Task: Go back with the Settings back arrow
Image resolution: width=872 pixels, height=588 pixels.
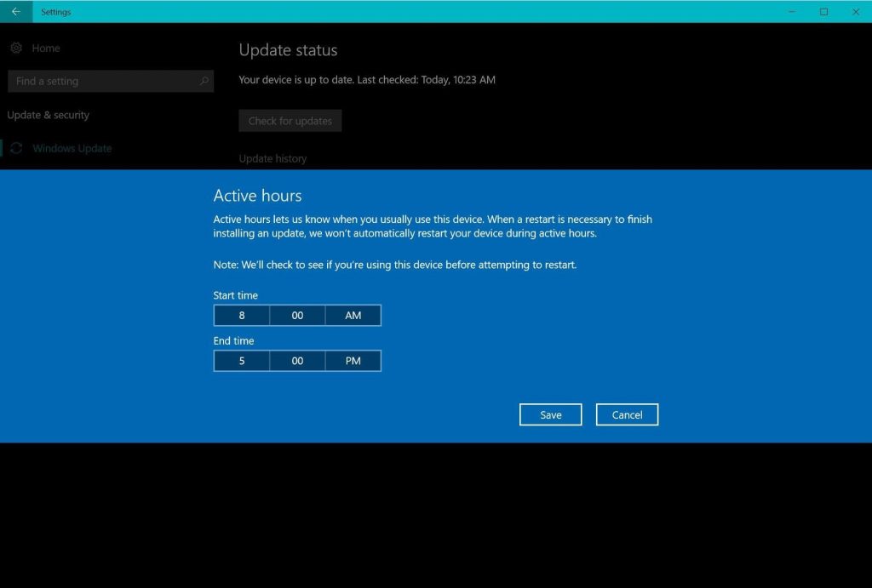Action: [x=16, y=12]
